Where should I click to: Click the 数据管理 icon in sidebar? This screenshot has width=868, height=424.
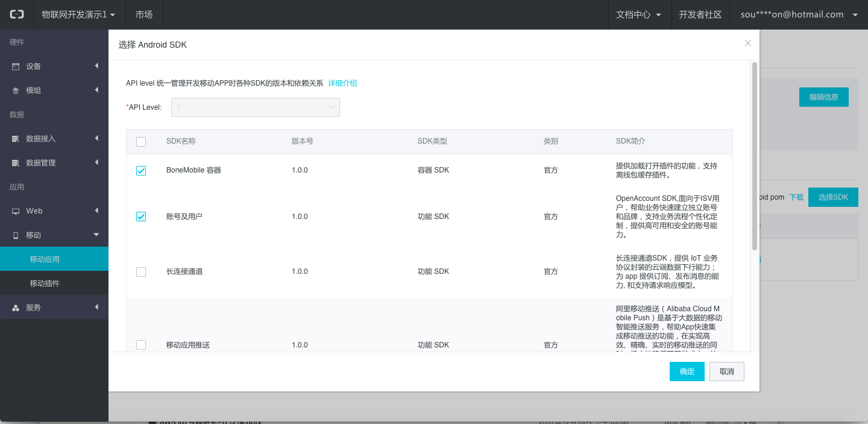point(16,163)
